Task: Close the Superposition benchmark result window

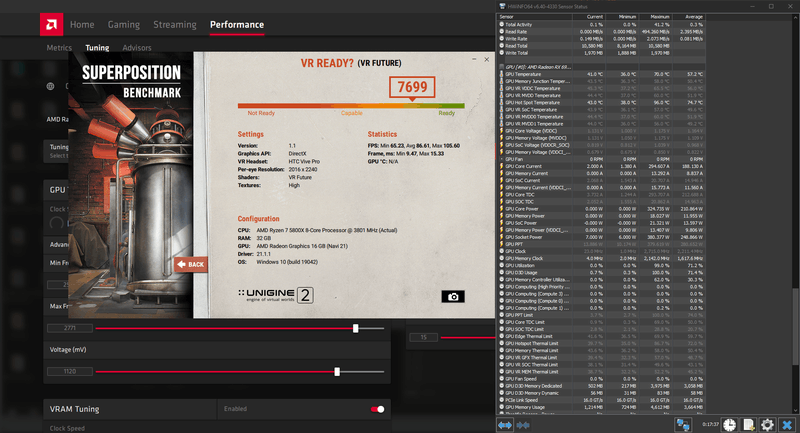Action: [x=487, y=60]
